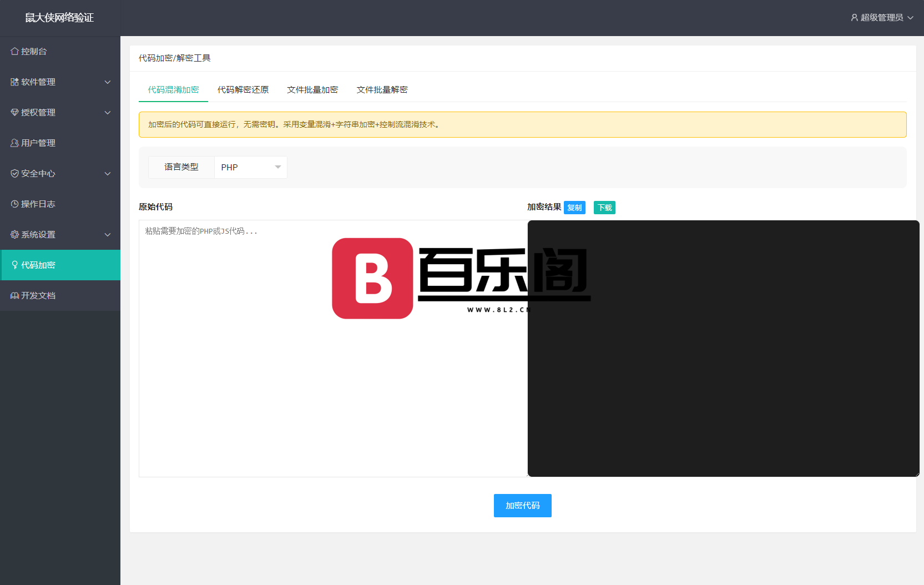
Task: Expand the 软件管理 submenu chevron
Action: pos(108,82)
